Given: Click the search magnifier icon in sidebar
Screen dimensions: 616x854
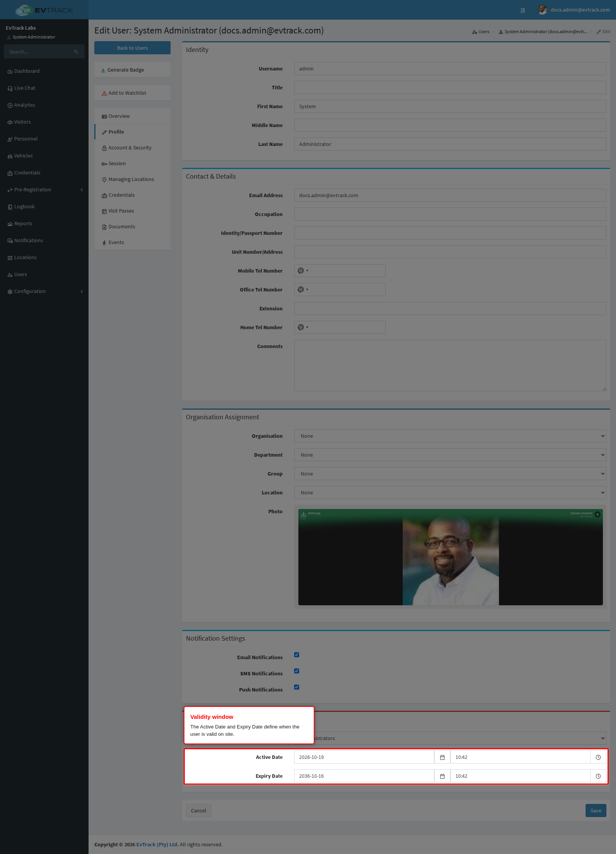Looking at the screenshot, I should tap(76, 52).
